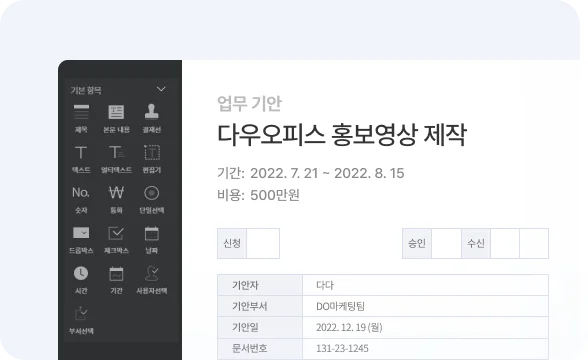This screenshot has height=360, width=588.
Task: Click the empty box beside 신청
Action: click(x=263, y=243)
